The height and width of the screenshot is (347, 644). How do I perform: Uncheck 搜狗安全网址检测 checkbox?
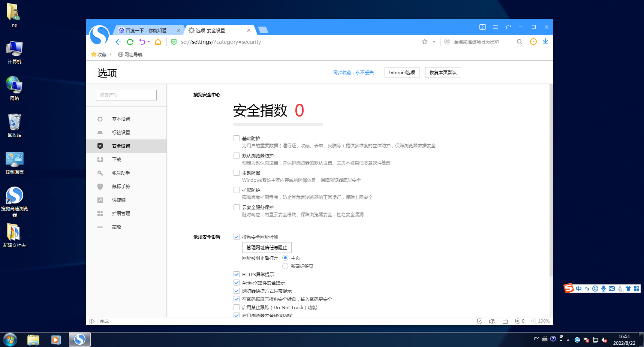237,237
